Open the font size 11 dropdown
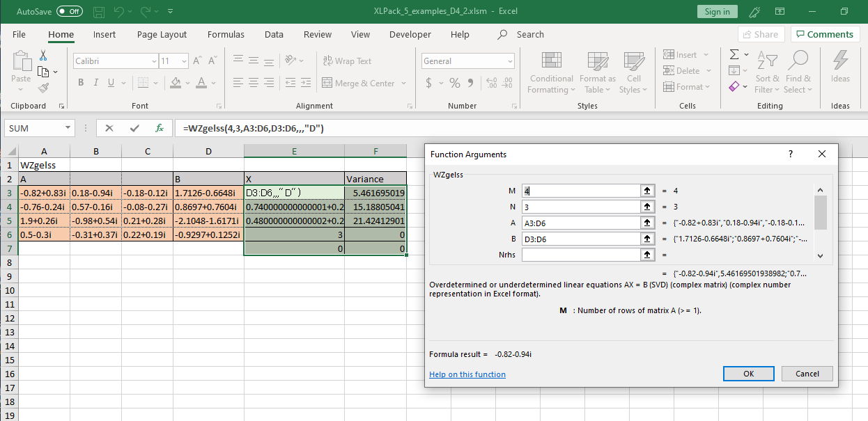 [183, 61]
